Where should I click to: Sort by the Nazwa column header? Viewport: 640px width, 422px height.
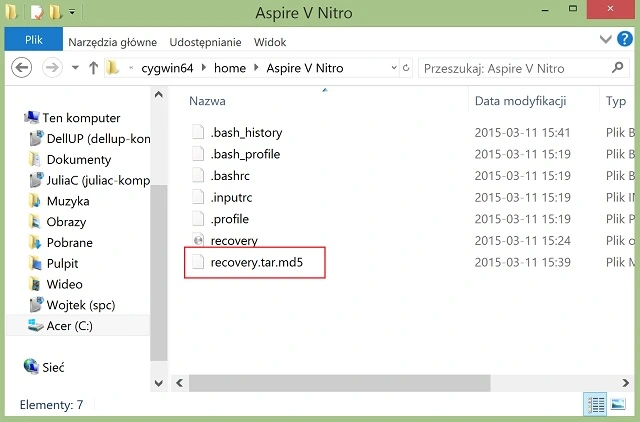[x=207, y=101]
